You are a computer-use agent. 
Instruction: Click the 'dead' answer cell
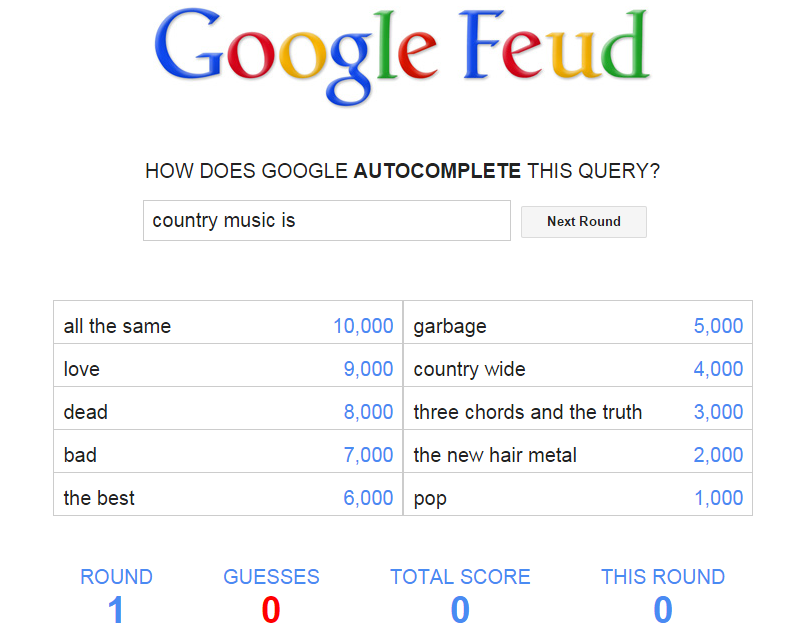coord(228,412)
